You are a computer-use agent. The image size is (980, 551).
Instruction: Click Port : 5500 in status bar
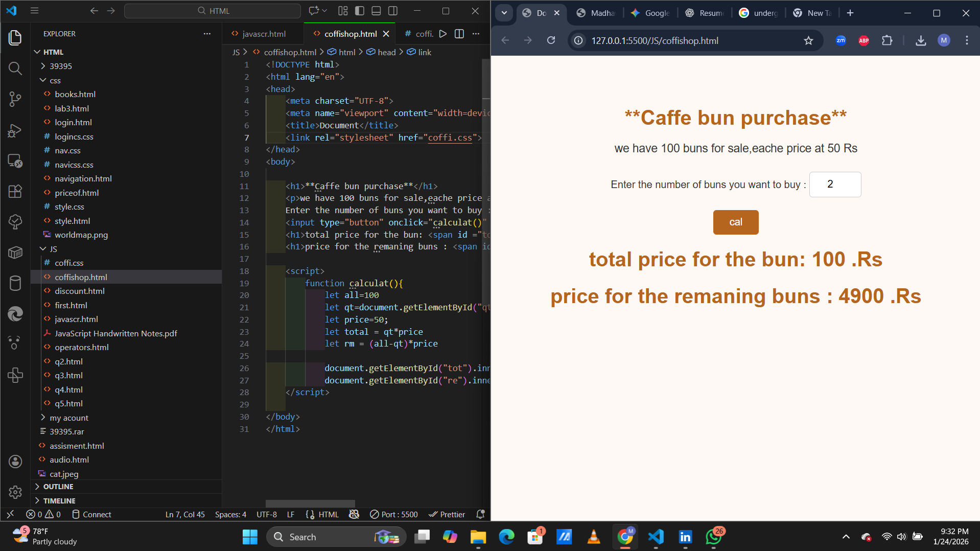pyautogui.click(x=394, y=514)
